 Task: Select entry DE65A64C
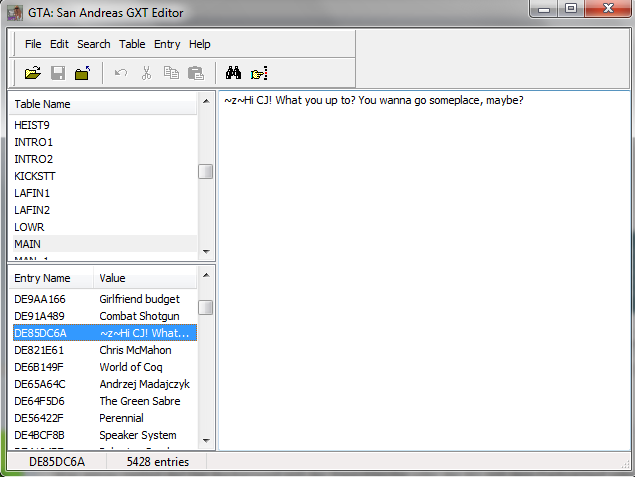pos(40,384)
